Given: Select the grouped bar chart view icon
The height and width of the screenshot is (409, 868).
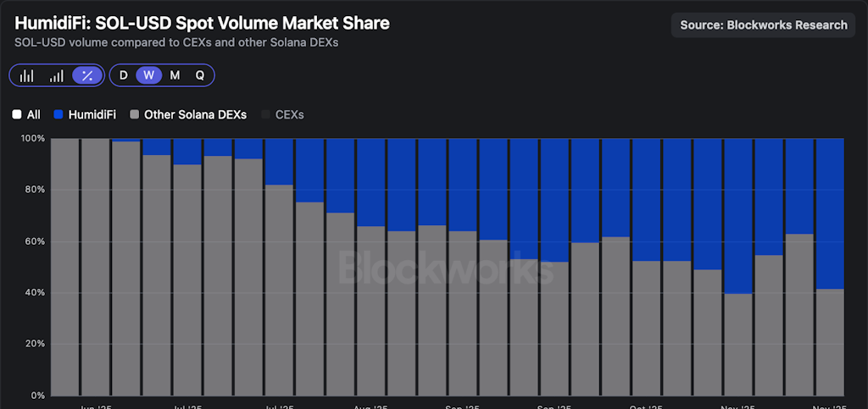Looking at the screenshot, I should pyautogui.click(x=26, y=75).
